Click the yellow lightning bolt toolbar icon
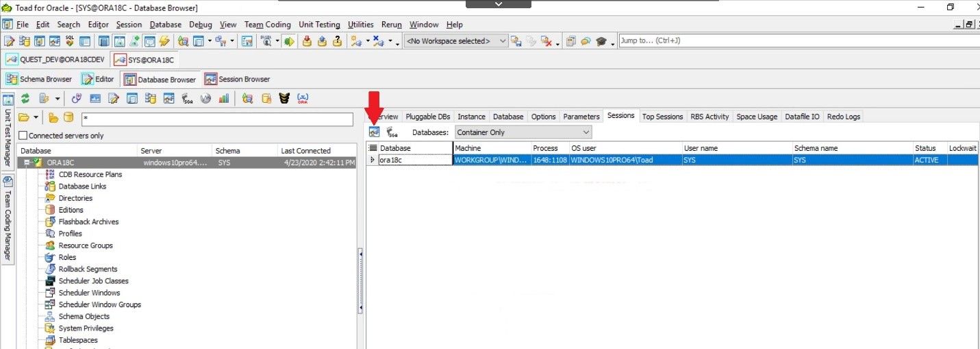The width and height of the screenshot is (980, 349). point(164,41)
